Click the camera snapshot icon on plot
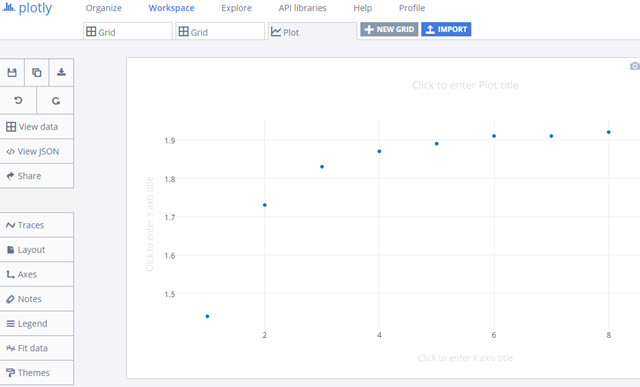Image resolution: width=640 pixels, height=387 pixels. 635,66
